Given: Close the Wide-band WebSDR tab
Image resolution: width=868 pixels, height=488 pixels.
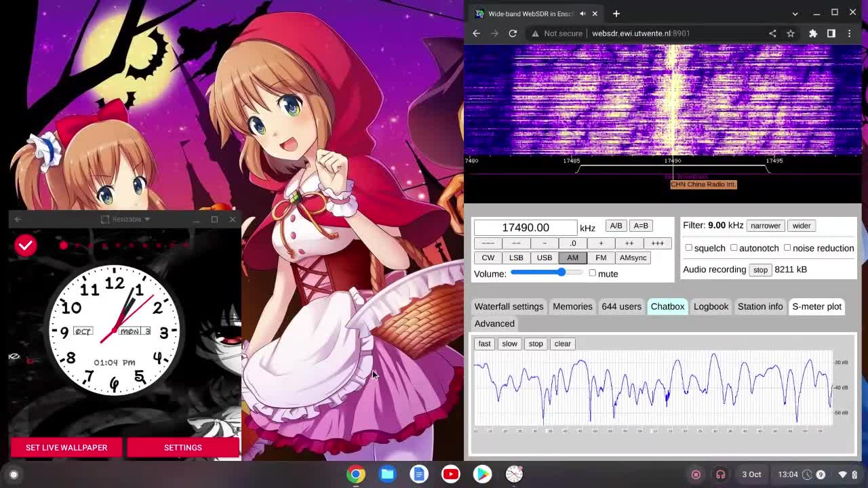Looking at the screenshot, I should 595,14.
